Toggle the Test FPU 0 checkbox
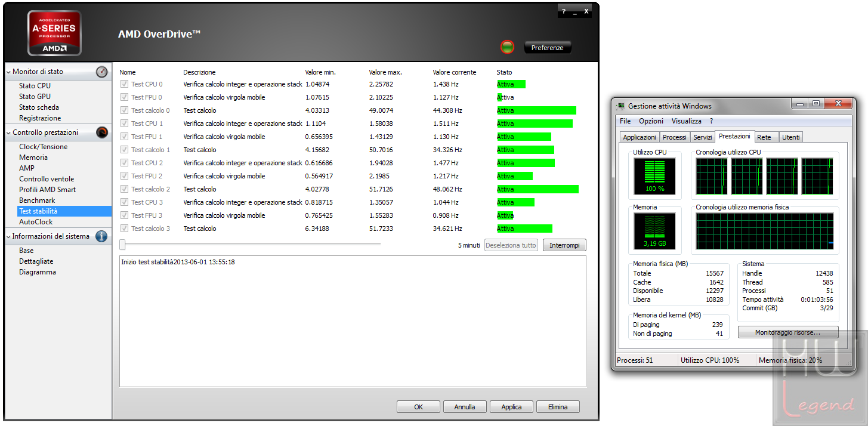Viewport: 868px width, 426px height. coord(124,97)
